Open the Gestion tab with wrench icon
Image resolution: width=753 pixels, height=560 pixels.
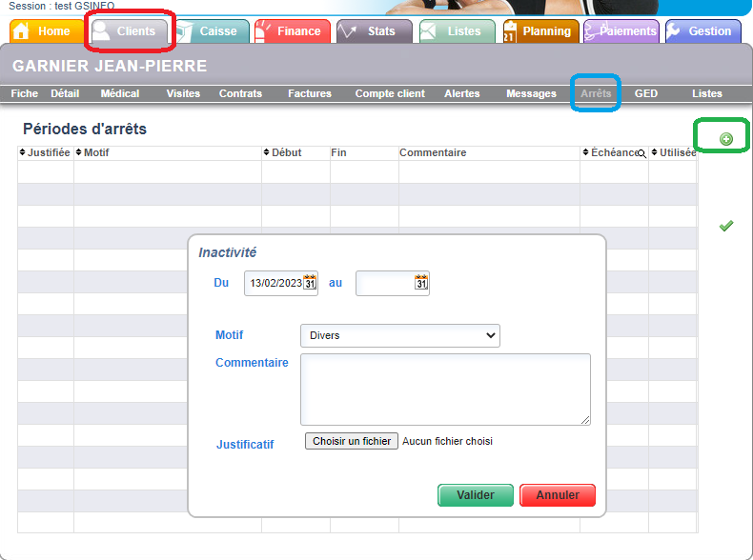702,31
